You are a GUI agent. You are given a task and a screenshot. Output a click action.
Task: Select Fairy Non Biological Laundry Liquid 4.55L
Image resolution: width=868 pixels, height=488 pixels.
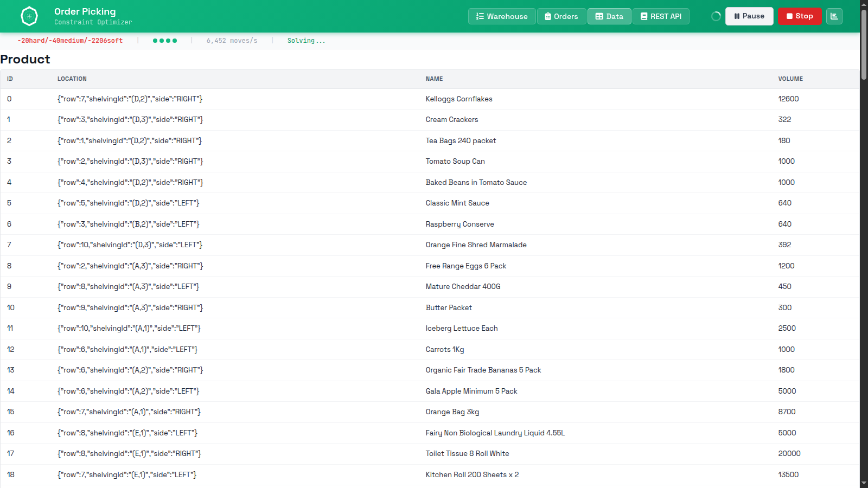(x=495, y=433)
